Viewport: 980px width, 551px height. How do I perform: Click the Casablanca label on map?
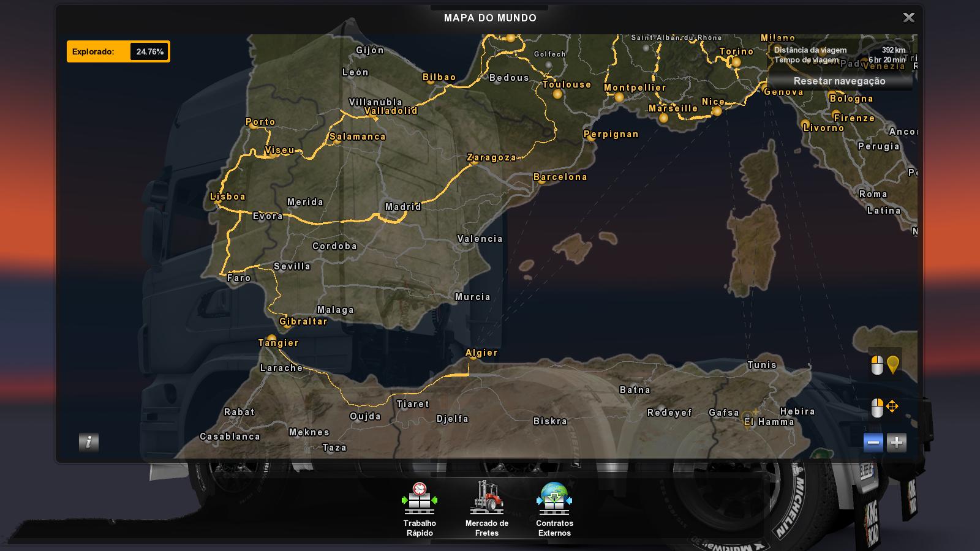230,437
